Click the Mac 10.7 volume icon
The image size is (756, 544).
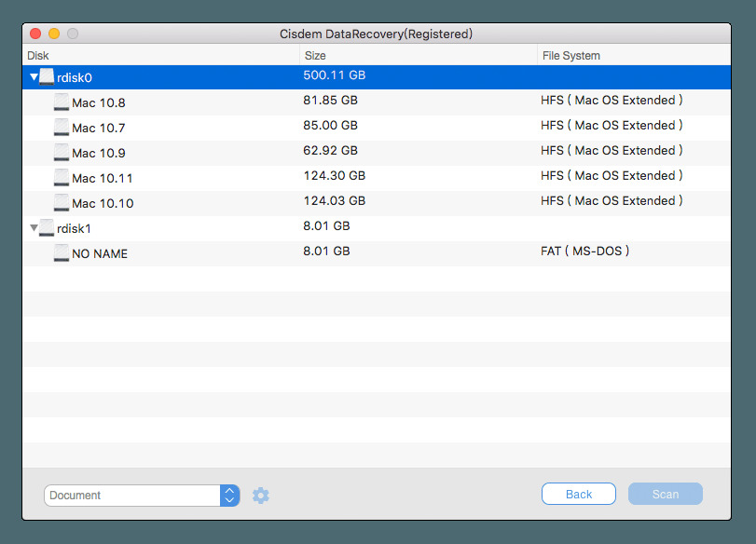coord(62,127)
